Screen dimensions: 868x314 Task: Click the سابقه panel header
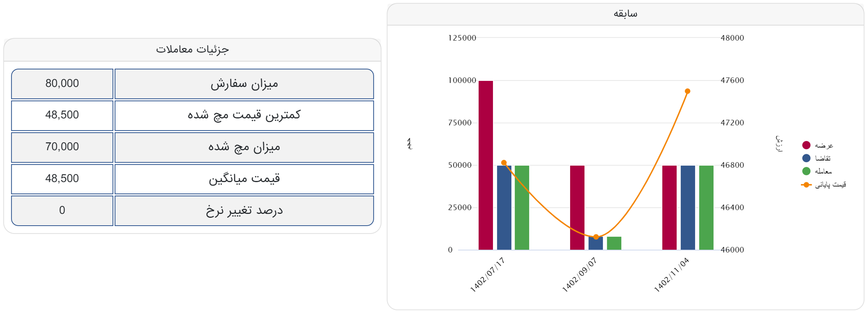(x=625, y=14)
